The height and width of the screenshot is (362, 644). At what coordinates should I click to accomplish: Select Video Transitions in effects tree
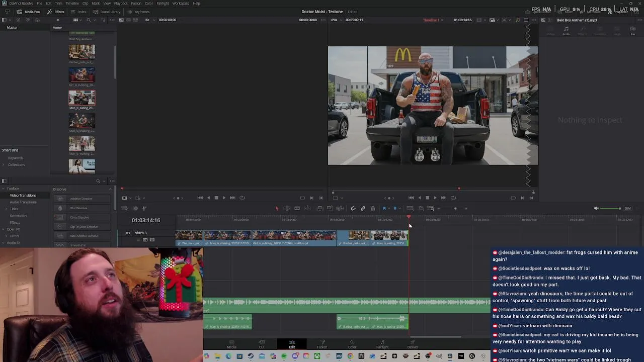click(23, 195)
